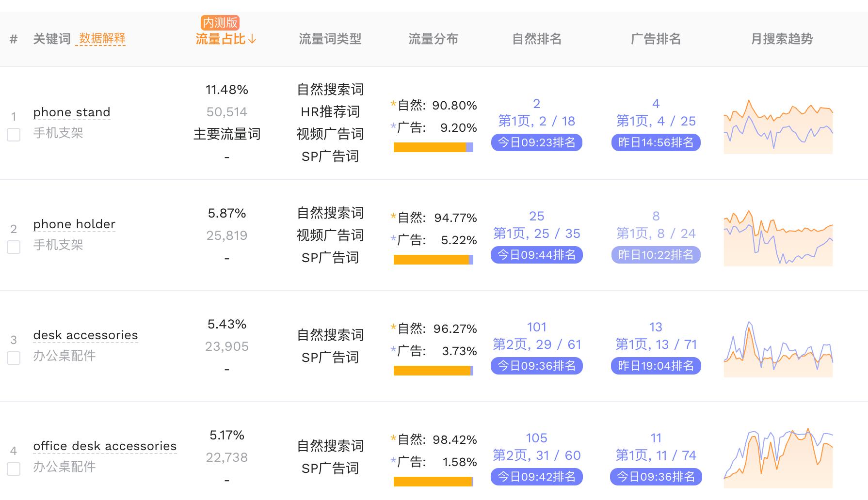Click the desk accessories keyword

(x=85, y=335)
